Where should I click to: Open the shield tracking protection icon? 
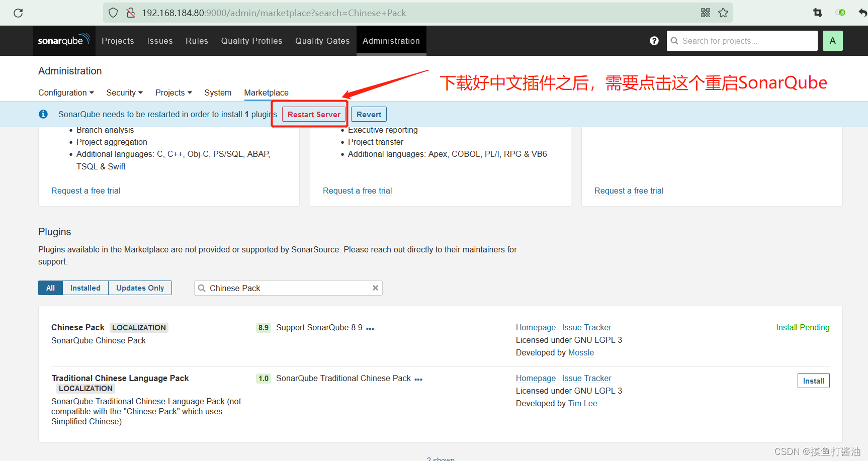pyautogui.click(x=113, y=13)
